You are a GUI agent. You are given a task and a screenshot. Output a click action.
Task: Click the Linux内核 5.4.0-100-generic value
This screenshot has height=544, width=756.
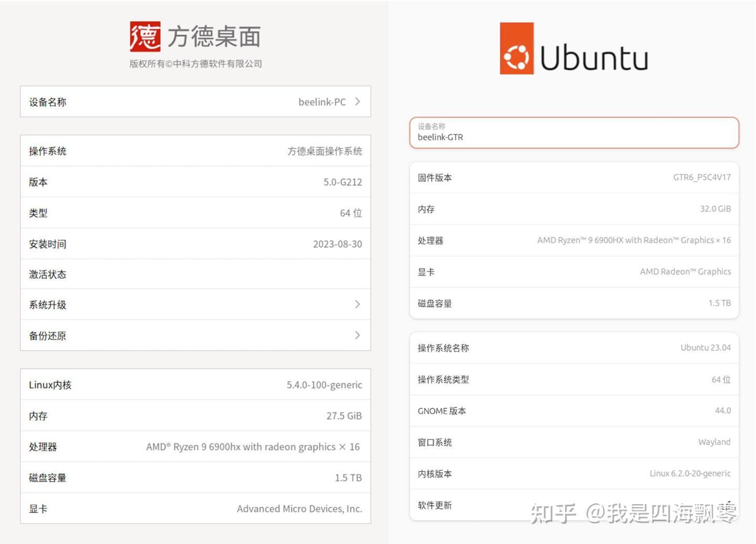coord(324,385)
